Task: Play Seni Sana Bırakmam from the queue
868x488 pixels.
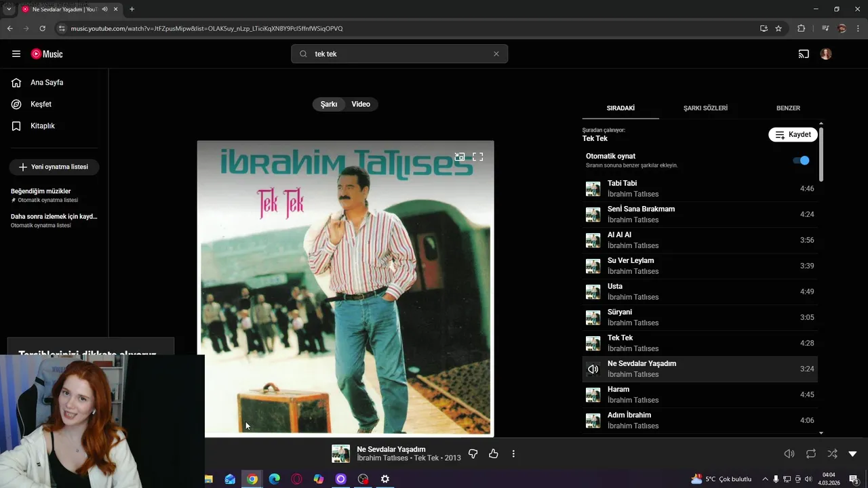Action: [700, 214]
